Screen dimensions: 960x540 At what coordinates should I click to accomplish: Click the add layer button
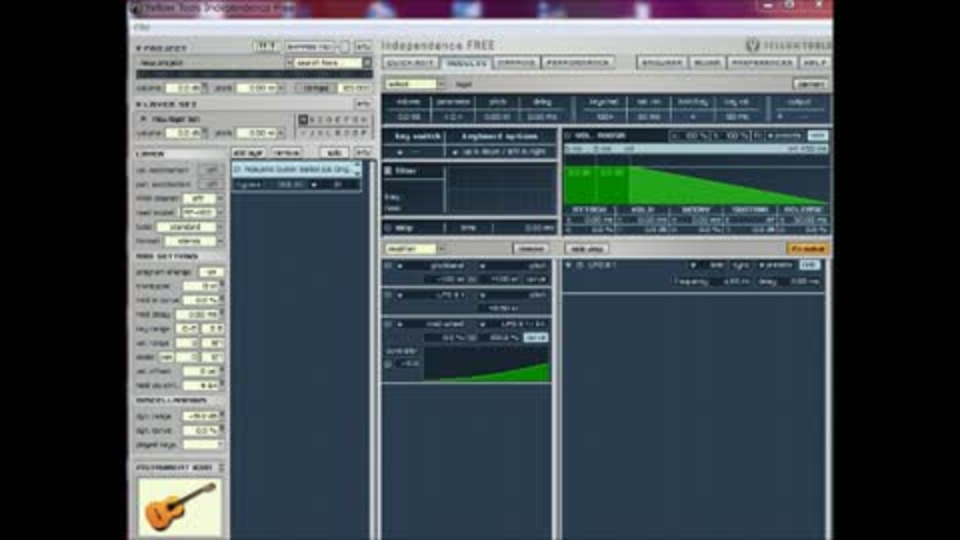(249, 152)
